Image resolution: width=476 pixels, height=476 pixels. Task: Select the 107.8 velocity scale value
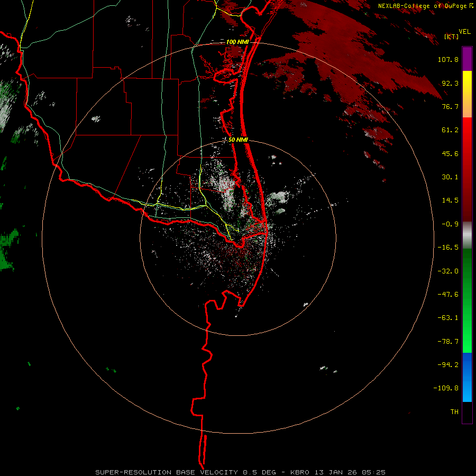coord(448,59)
